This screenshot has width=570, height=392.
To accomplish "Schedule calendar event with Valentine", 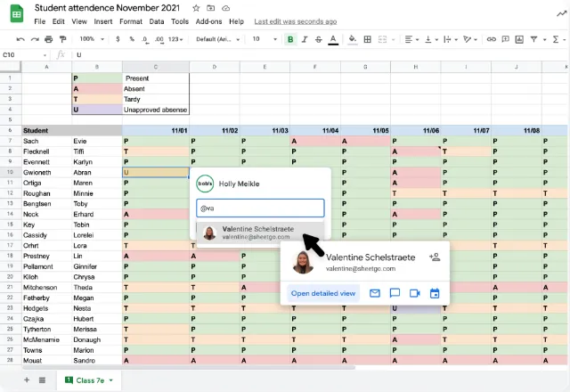I will 435,293.
